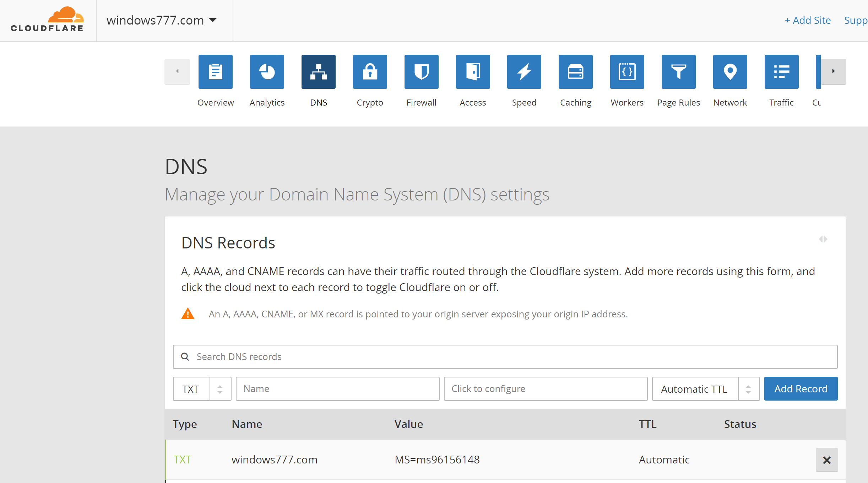
Task: Open the Firewall shield icon
Action: point(421,72)
